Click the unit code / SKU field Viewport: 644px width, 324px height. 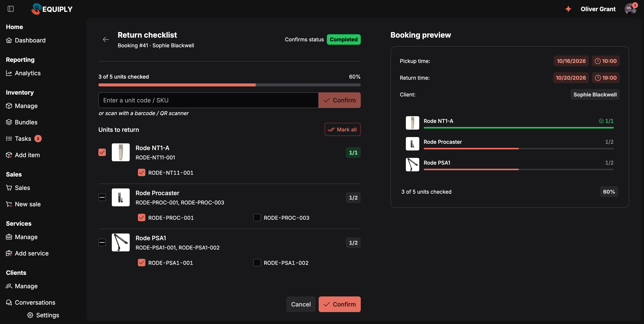pos(209,100)
